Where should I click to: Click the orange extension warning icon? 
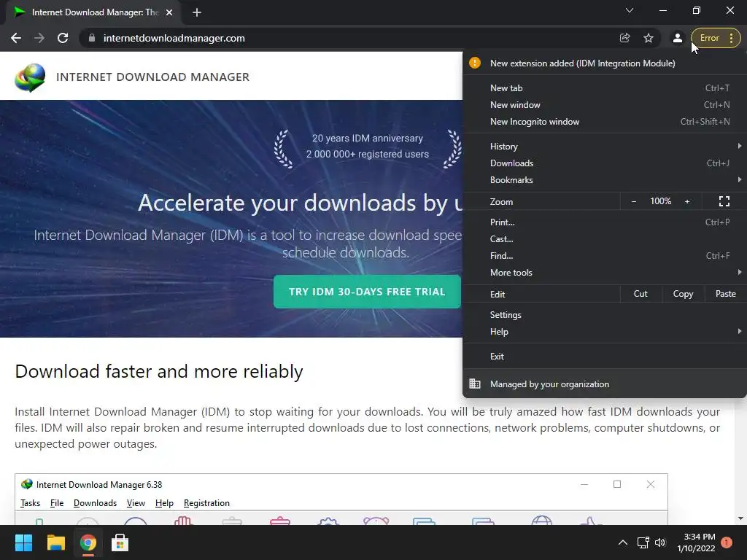[474, 63]
